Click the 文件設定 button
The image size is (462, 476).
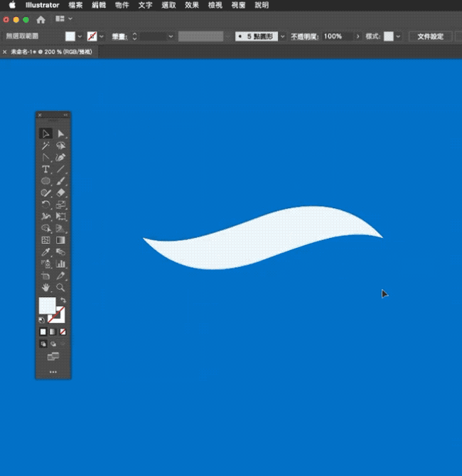[430, 36]
